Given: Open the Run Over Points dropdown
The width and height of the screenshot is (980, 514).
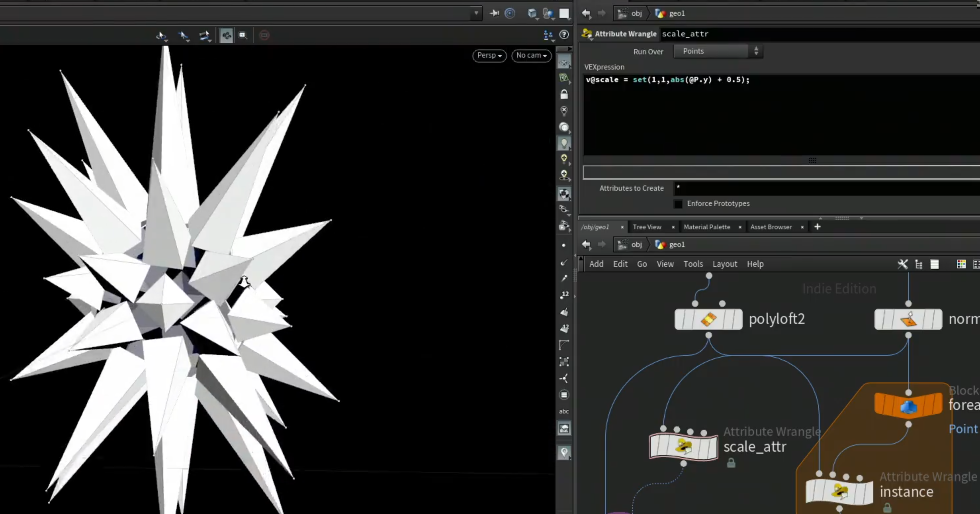Looking at the screenshot, I should (718, 51).
